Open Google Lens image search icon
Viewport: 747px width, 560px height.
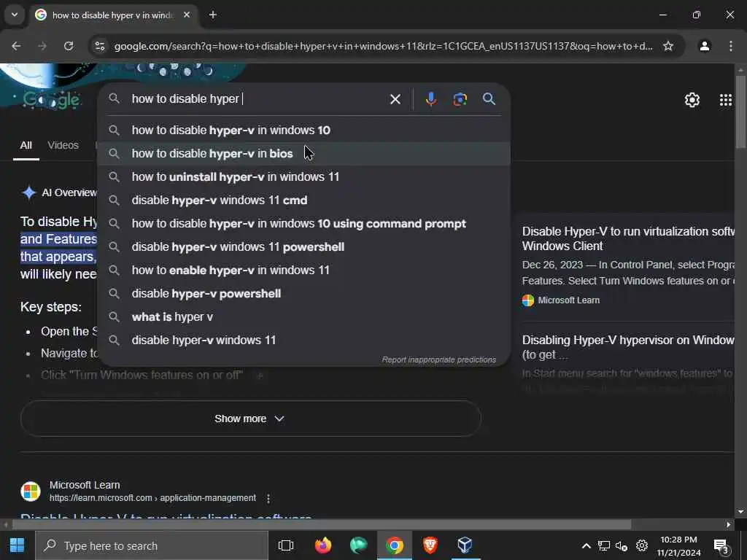[x=460, y=99]
